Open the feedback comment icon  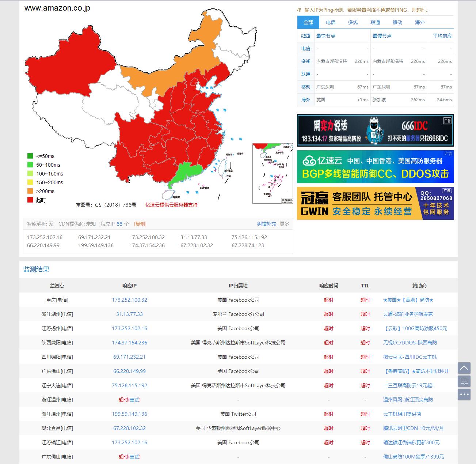[464, 381]
